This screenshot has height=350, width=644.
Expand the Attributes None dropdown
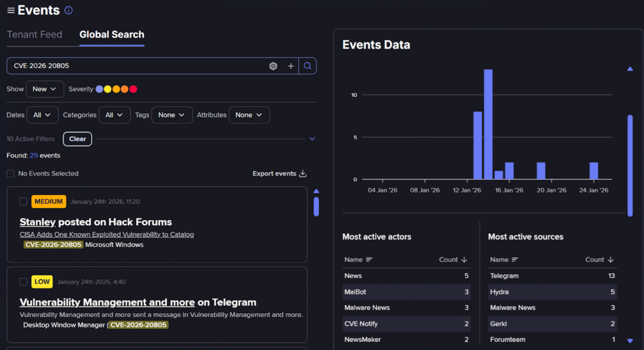249,115
